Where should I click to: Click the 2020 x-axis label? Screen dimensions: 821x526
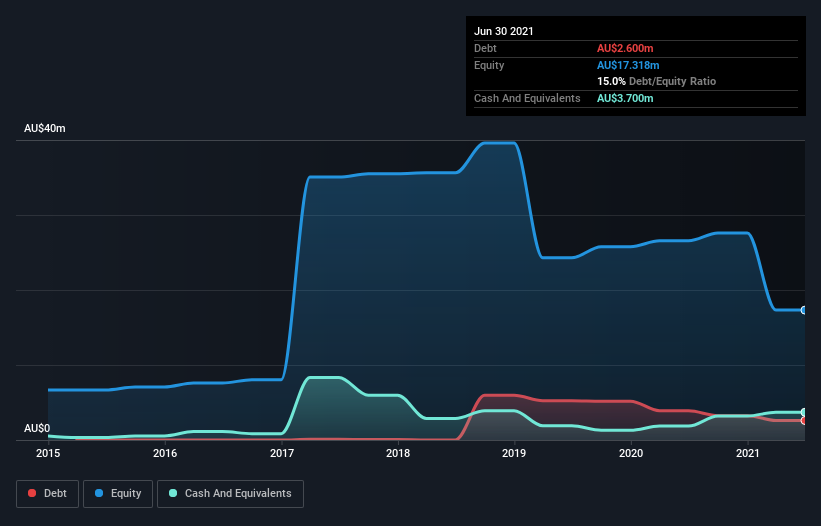tap(631, 453)
